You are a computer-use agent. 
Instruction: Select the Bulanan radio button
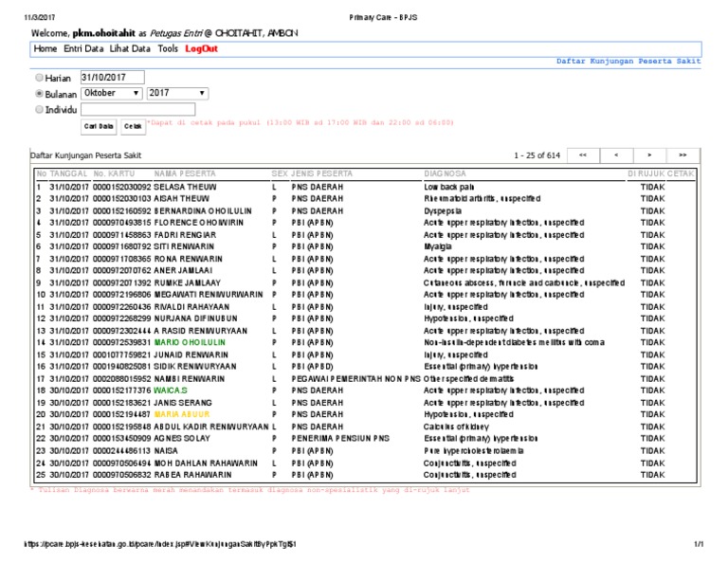[x=39, y=94]
